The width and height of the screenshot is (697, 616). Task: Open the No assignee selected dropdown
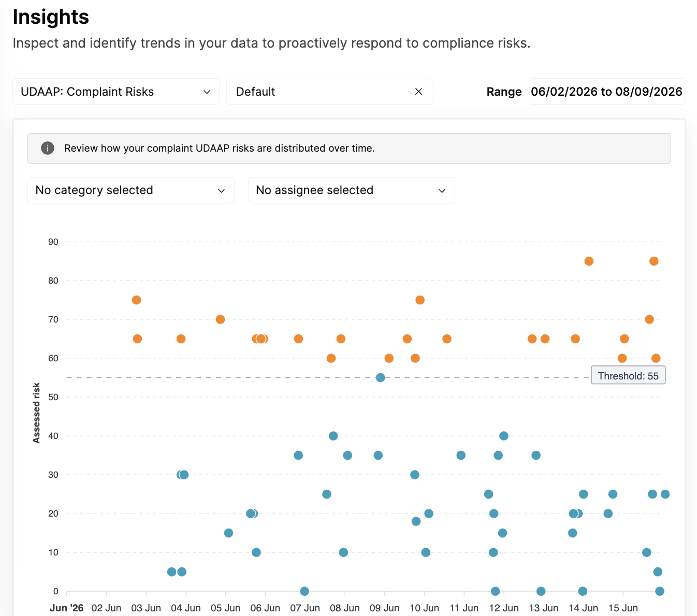click(352, 190)
